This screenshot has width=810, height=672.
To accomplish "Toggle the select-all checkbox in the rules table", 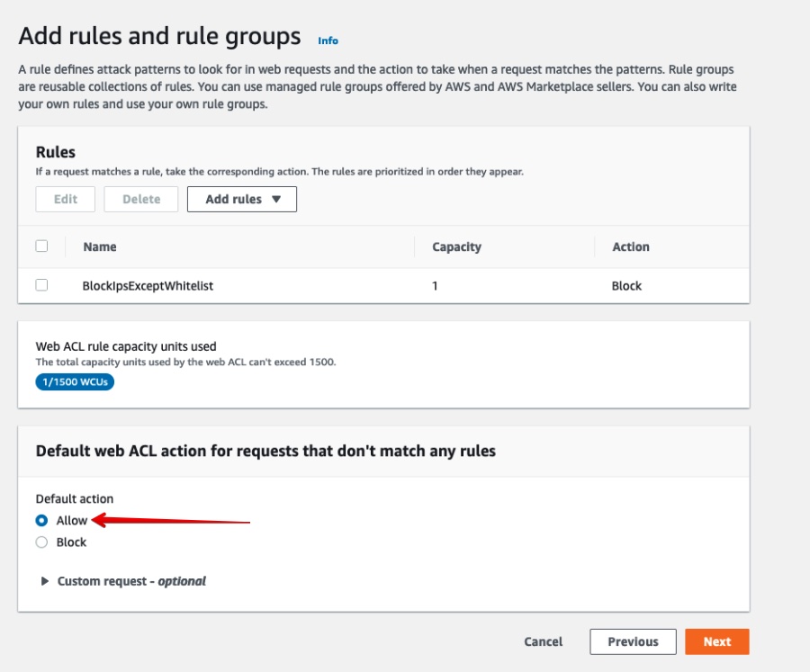I will pos(40,246).
